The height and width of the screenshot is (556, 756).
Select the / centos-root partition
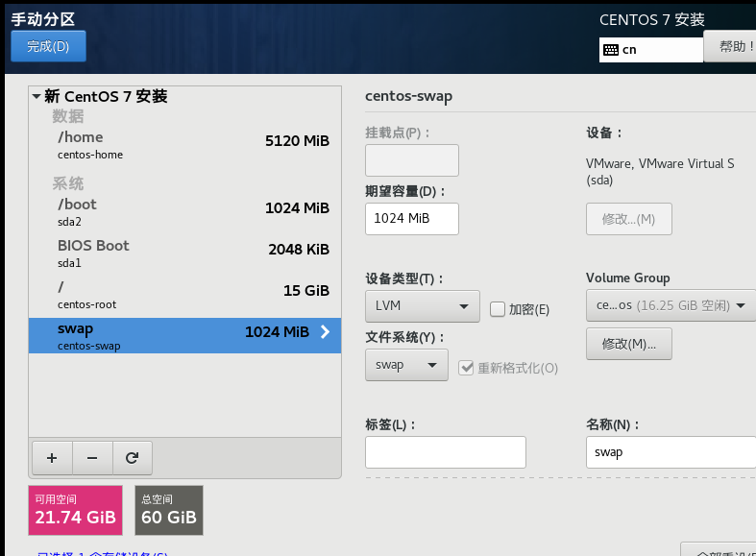(x=184, y=296)
